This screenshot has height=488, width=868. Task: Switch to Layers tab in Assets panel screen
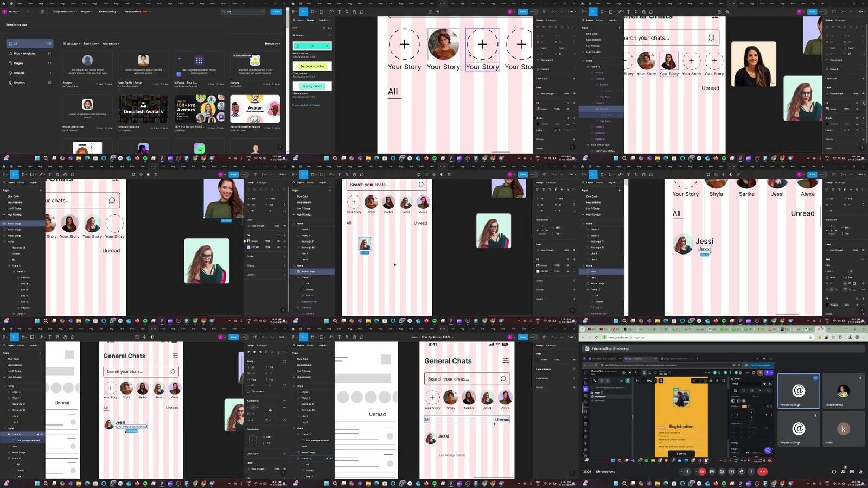pos(300,20)
